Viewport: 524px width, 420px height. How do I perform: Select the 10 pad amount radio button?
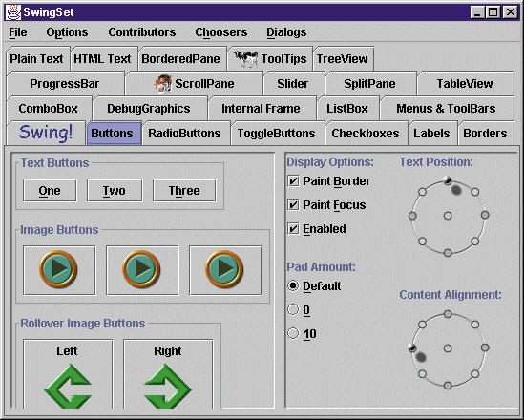[x=293, y=333]
